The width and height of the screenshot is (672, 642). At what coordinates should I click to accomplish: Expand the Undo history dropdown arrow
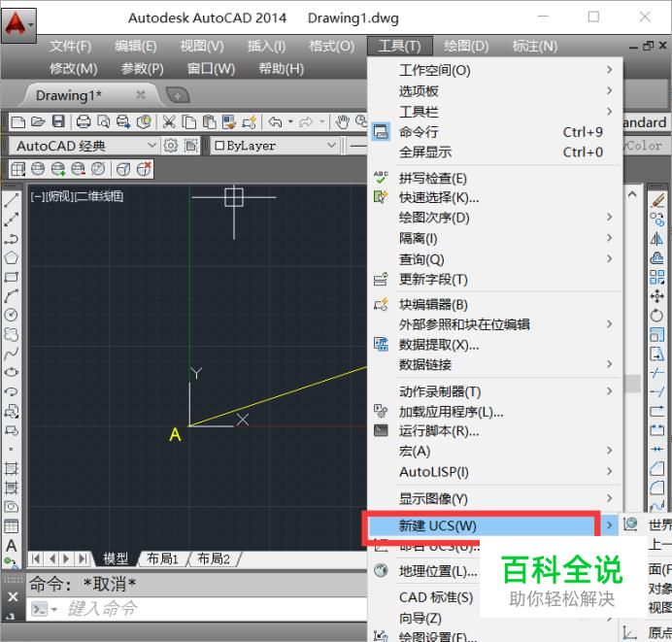point(290,122)
